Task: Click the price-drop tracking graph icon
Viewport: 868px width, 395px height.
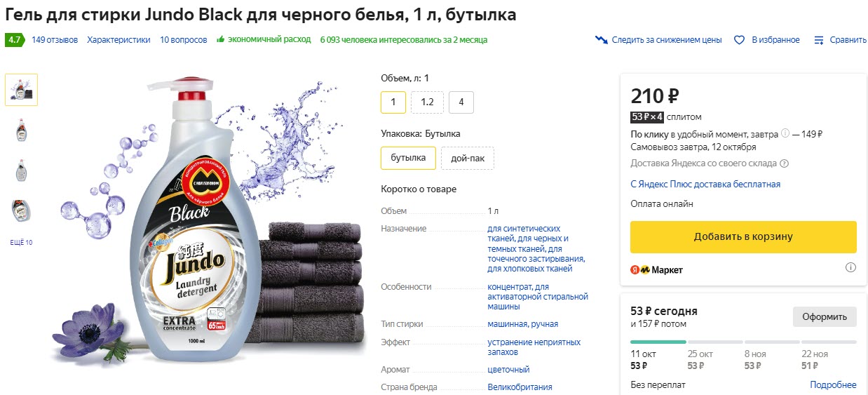Action: click(x=601, y=40)
